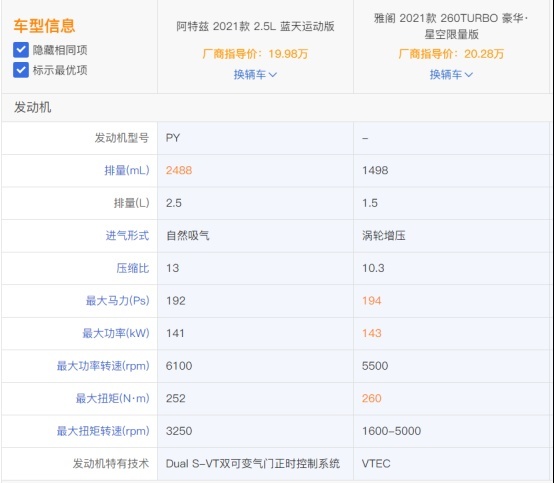Click the 13 compression ratio value

[x=172, y=268]
